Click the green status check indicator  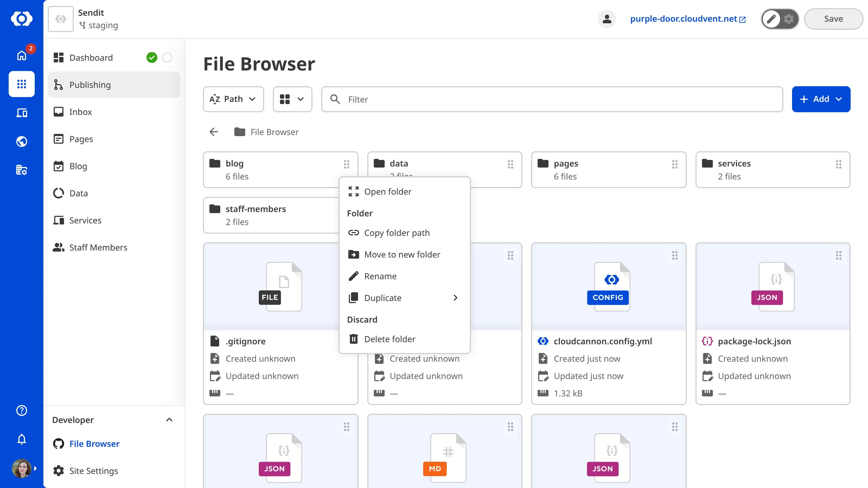coord(152,57)
